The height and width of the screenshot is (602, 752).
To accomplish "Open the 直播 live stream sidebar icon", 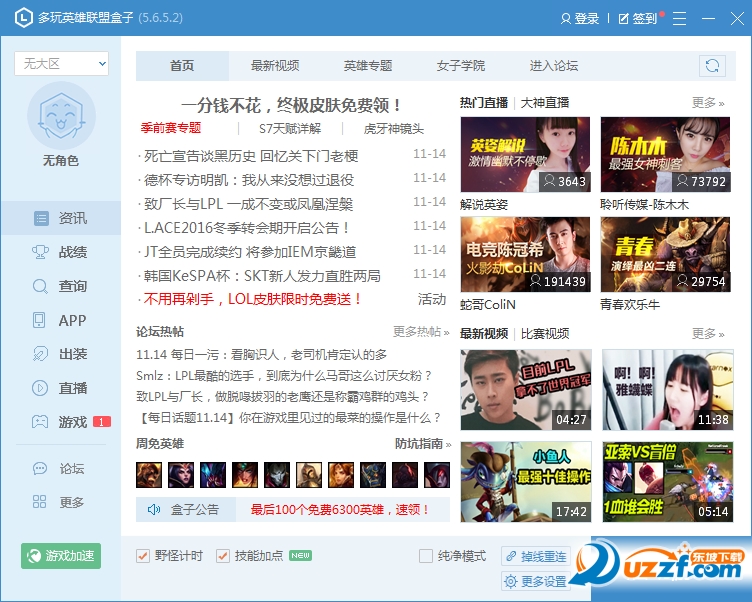I will coord(40,388).
